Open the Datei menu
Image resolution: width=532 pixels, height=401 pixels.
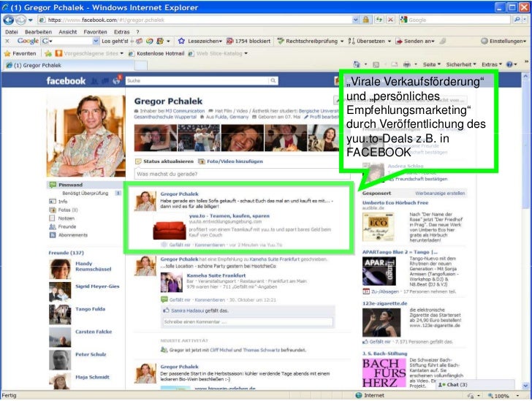[12, 32]
